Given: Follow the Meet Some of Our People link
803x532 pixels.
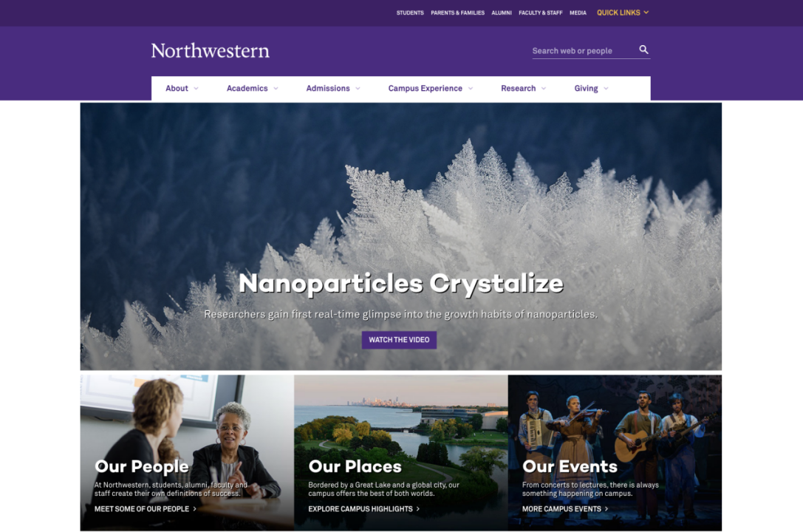Looking at the screenshot, I should pos(146,509).
